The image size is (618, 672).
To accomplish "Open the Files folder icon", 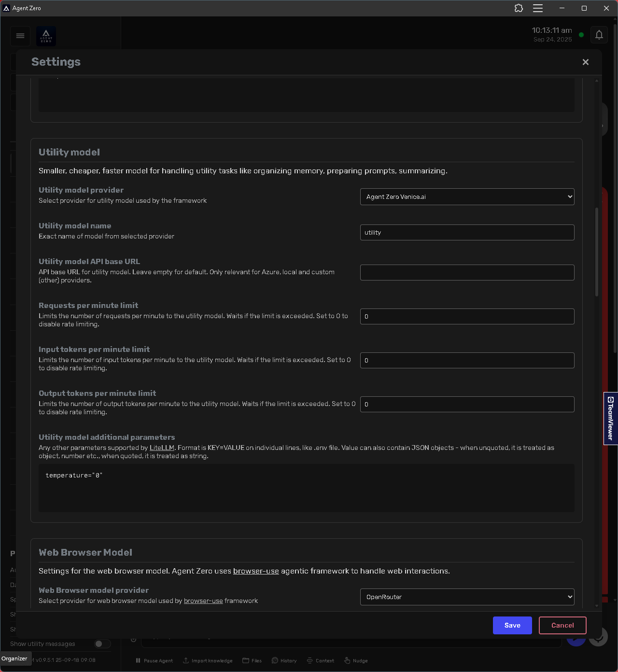I will [x=246, y=660].
